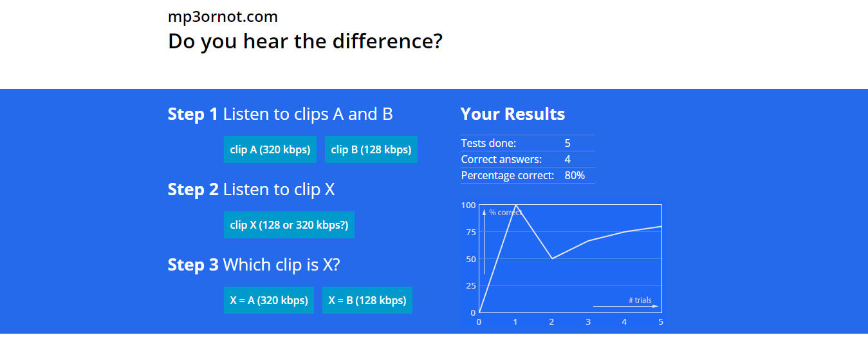This screenshot has height=344, width=868.
Task: Click the 'Your Results' heading
Action: click(x=512, y=114)
